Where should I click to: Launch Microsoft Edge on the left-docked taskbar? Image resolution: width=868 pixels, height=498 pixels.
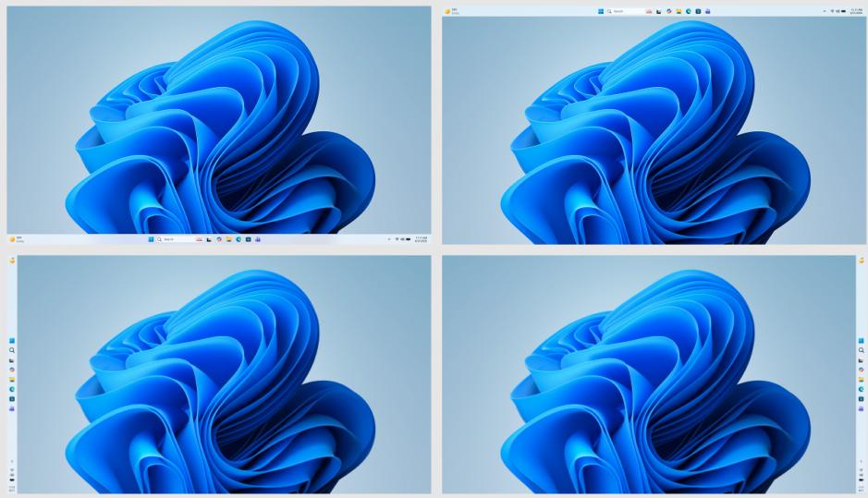12,389
